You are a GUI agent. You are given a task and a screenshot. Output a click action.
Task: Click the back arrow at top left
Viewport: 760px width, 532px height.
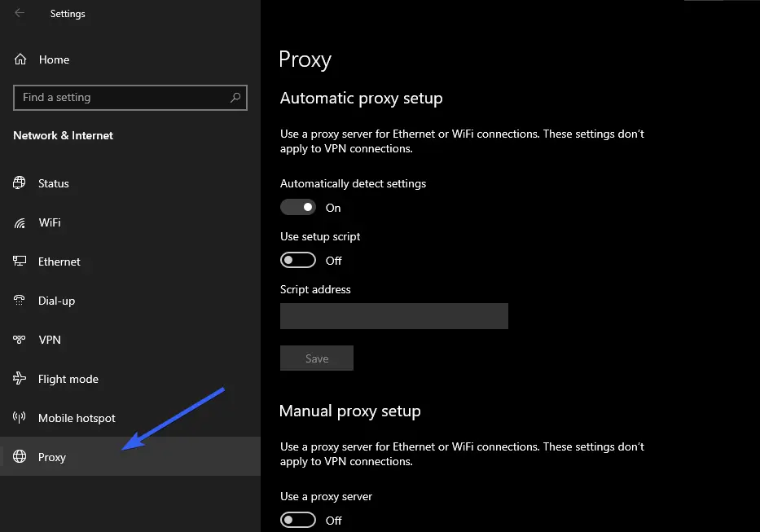click(x=18, y=13)
